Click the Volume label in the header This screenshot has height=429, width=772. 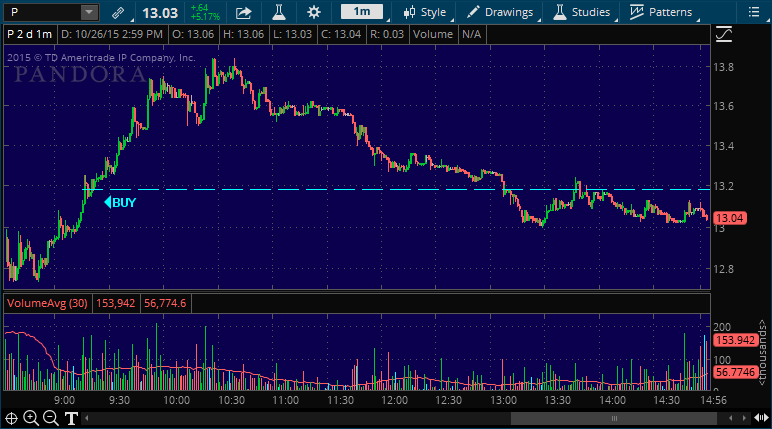pos(433,34)
